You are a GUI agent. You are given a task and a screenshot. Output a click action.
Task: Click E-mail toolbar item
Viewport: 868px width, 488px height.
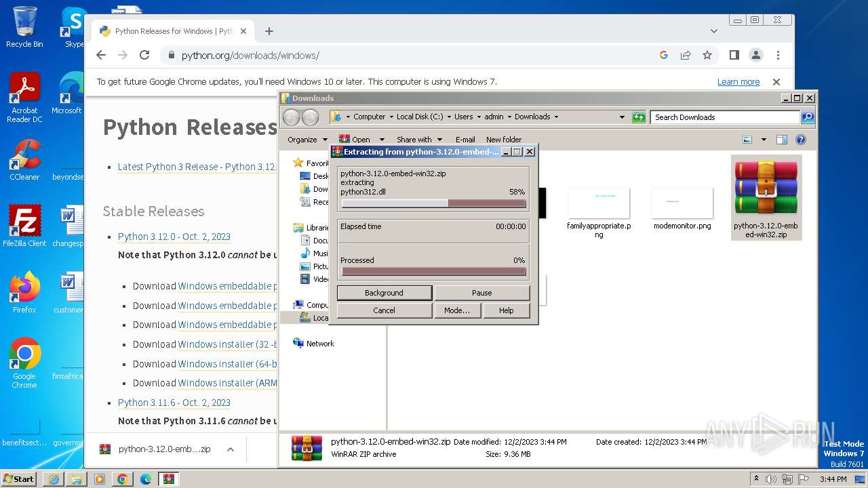[465, 140]
